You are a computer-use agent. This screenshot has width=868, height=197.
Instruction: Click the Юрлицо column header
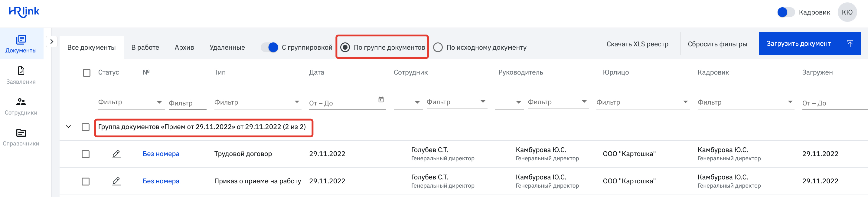click(616, 72)
